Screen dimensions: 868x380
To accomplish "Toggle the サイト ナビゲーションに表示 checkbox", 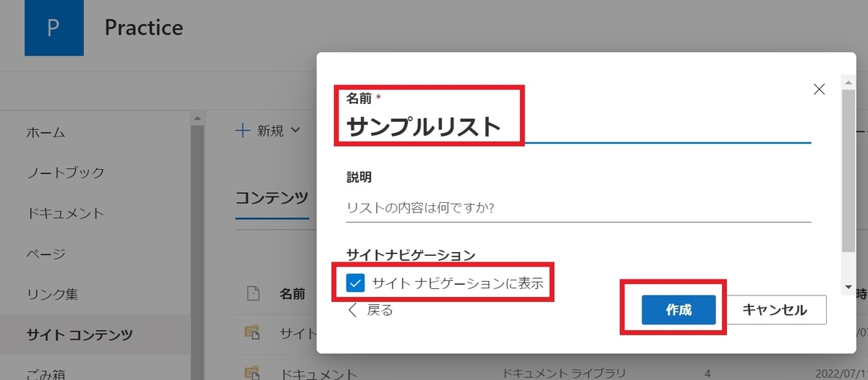I will point(355,282).
